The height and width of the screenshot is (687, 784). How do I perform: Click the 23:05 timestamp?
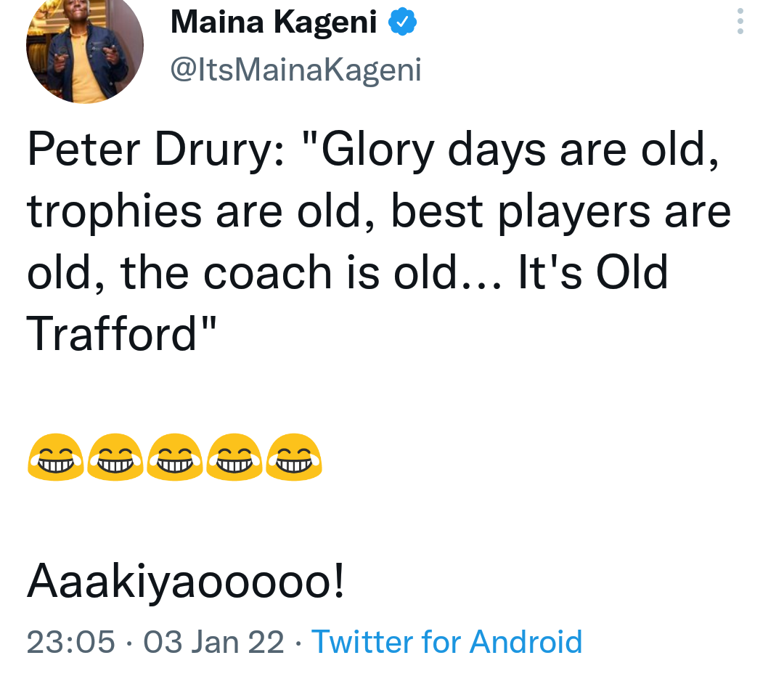click(70, 642)
